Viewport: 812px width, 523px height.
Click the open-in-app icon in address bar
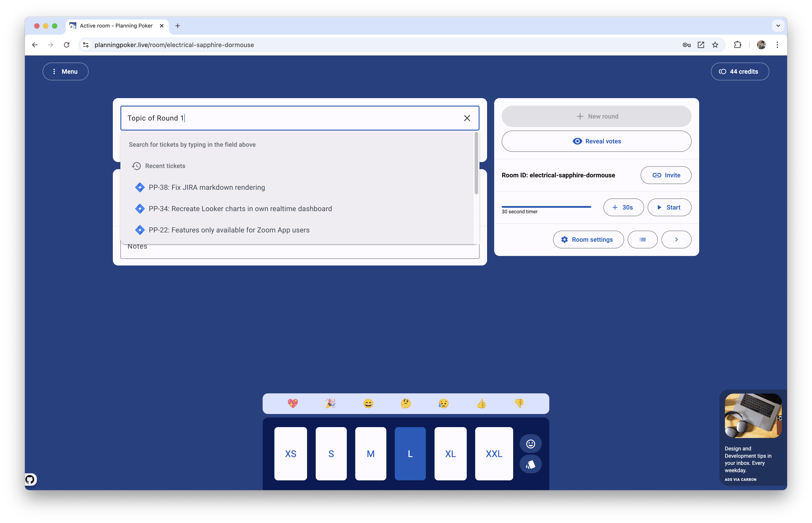[701, 45]
